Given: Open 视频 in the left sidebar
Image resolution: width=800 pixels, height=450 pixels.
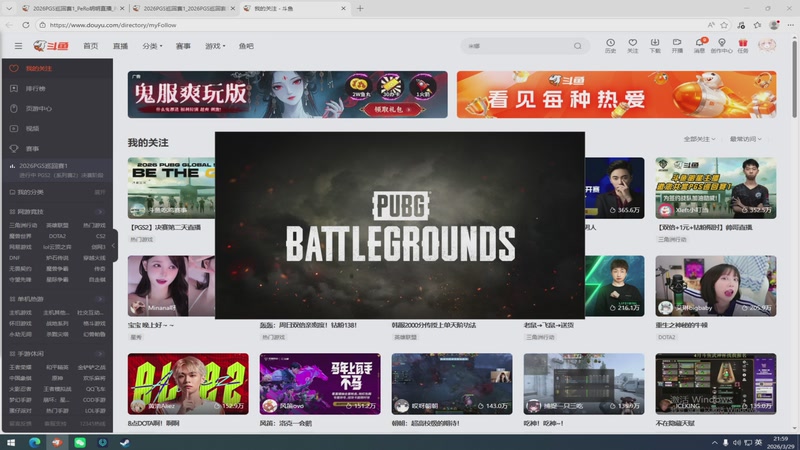Looking at the screenshot, I should pos(57,129).
